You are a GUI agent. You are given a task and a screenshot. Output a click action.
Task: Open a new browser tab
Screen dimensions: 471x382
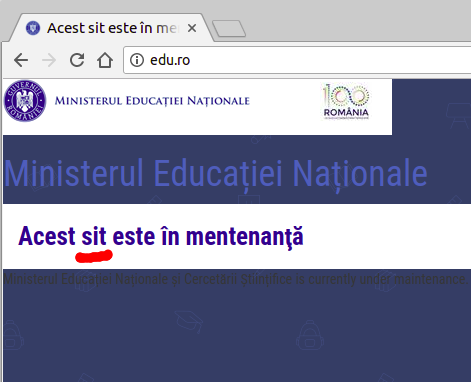coord(229,29)
